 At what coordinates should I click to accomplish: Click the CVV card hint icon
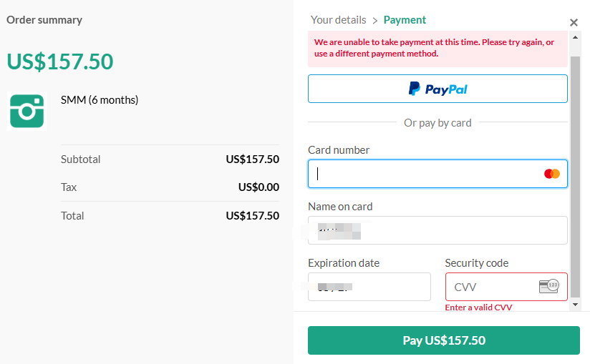tap(548, 286)
